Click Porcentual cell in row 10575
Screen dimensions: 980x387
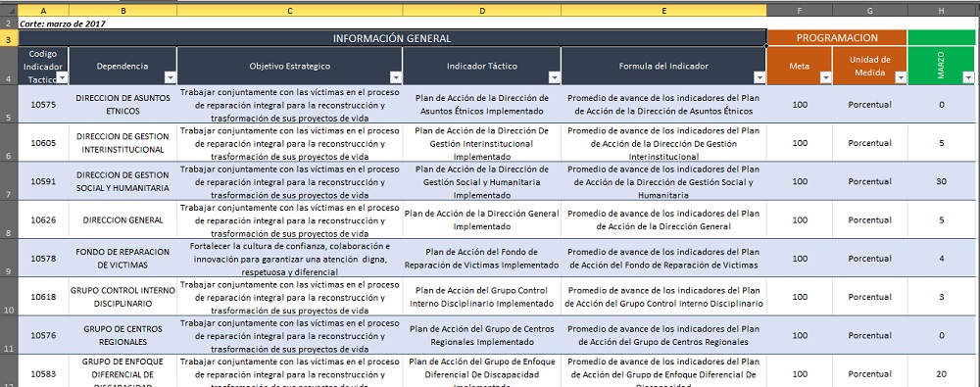click(x=870, y=105)
